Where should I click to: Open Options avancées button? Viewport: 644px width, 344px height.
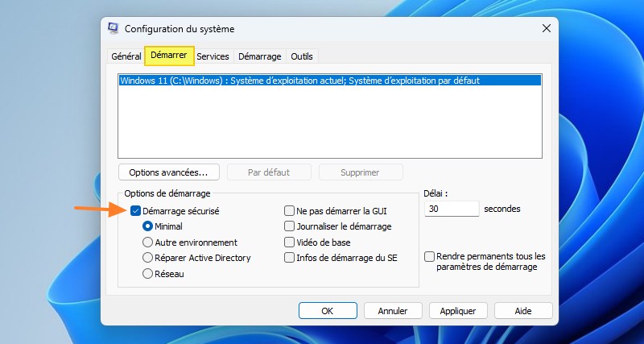(x=169, y=172)
